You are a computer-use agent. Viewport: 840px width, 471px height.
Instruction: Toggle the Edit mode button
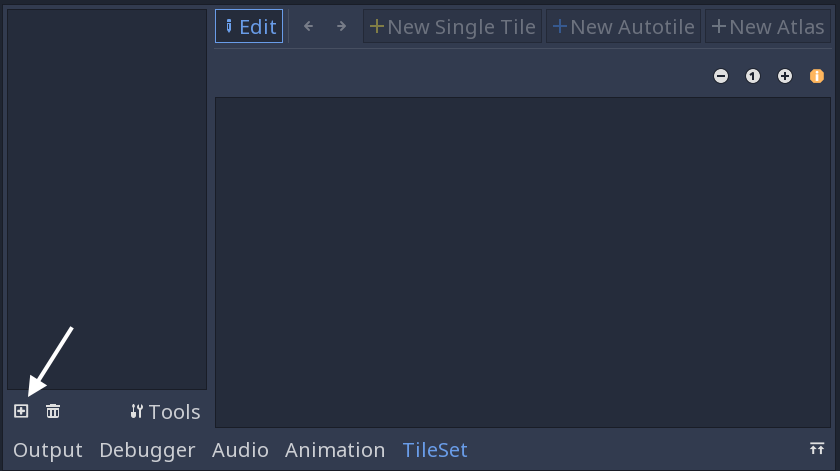(249, 27)
